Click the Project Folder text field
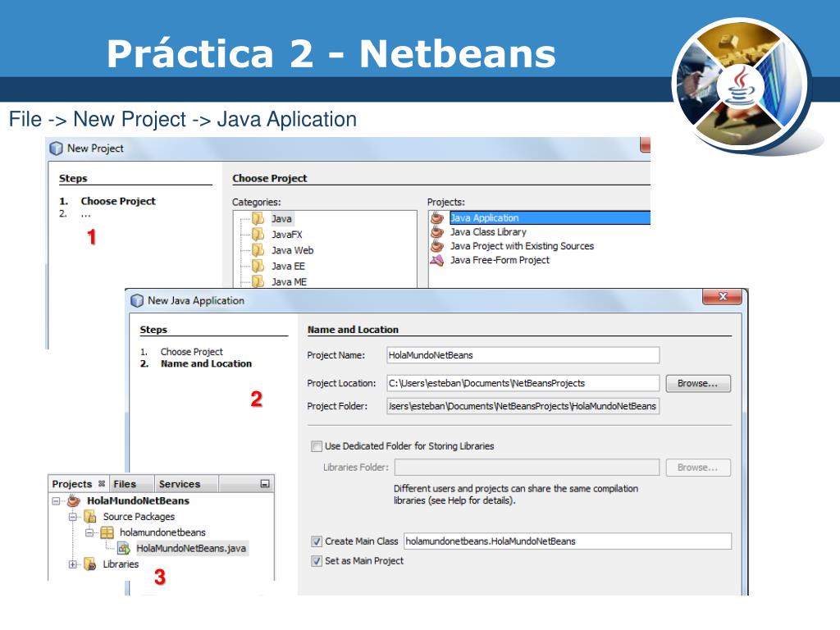 (x=523, y=406)
